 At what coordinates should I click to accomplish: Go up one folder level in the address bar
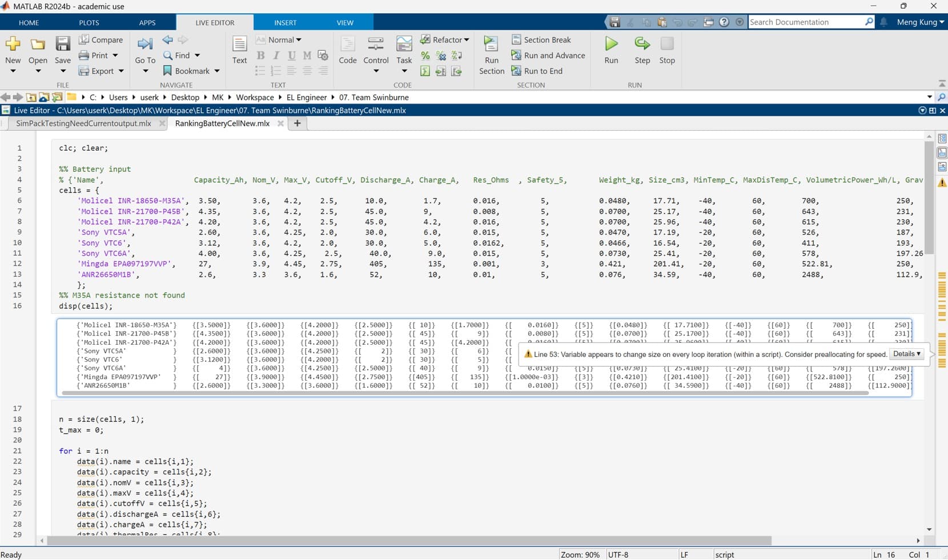[x=31, y=97]
